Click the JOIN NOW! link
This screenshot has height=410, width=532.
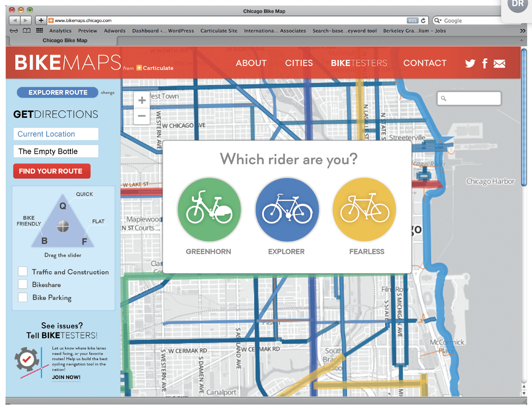pyautogui.click(x=66, y=377)
